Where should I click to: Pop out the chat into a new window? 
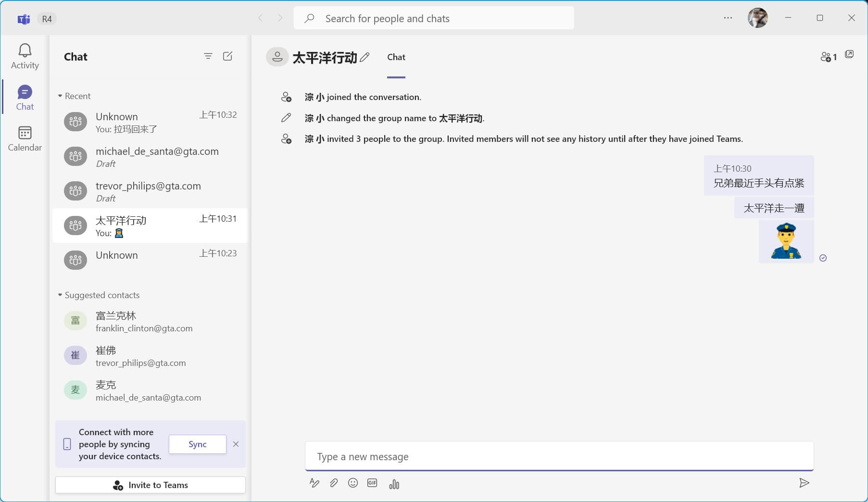pyautogui.click(x=850, y=55)
